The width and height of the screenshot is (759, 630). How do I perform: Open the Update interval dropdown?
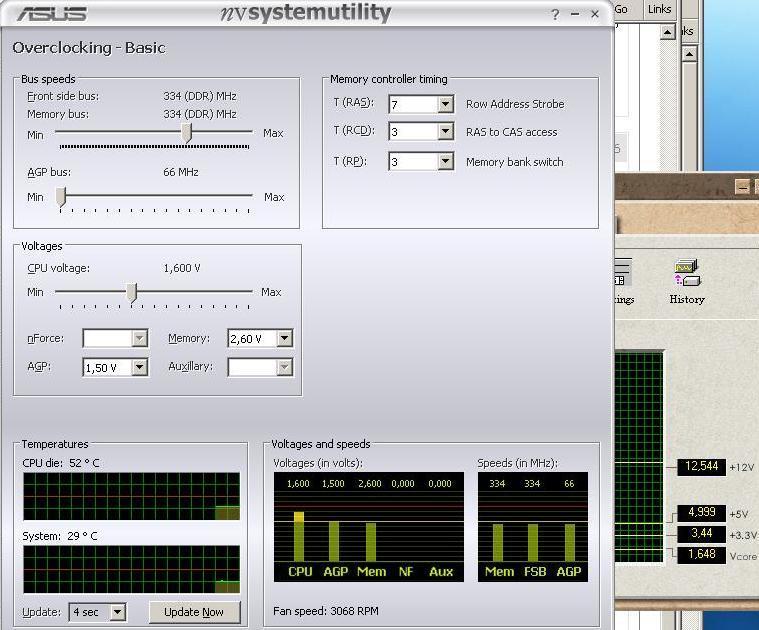coord(118,612)
